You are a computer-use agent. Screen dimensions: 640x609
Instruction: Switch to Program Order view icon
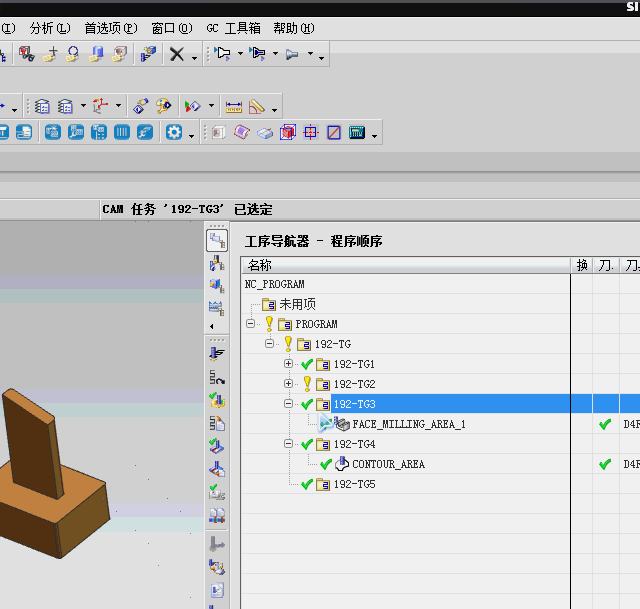[x=217, y=240]
